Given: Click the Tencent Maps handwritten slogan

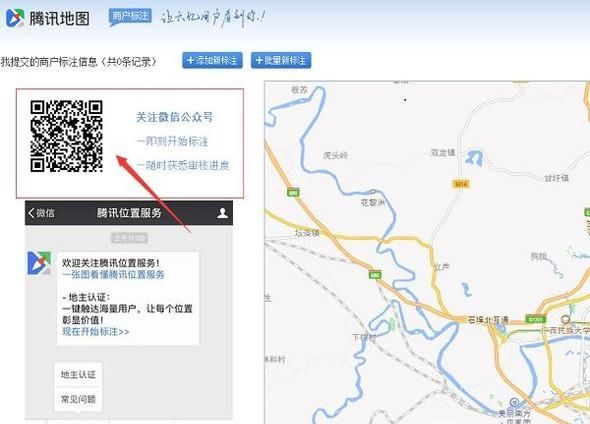Looking at the screenshot, I should coord(213,17).
